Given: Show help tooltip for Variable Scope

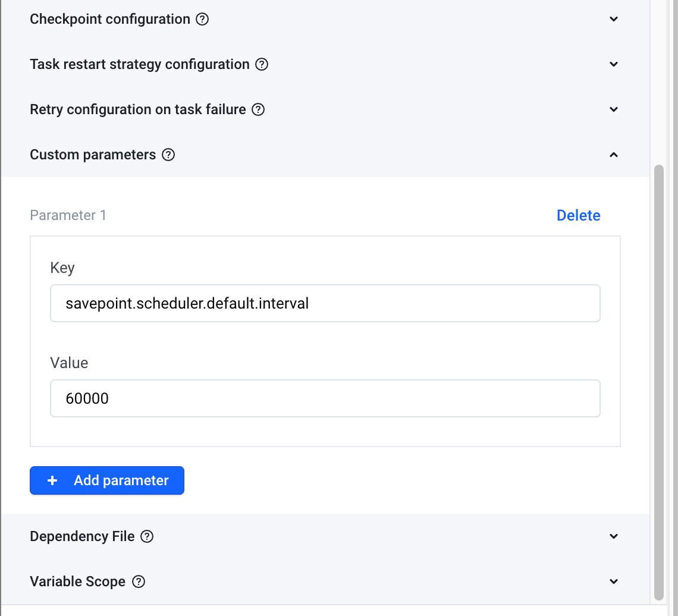Looking at the screenshot, I should (x=139, y=582).
